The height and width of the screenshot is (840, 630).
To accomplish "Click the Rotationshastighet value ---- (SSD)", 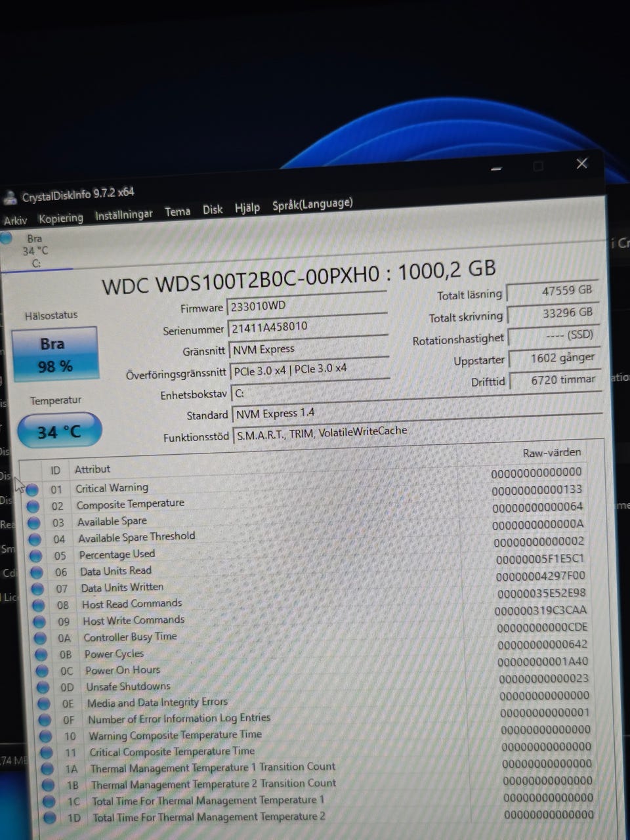I will 555,335.
